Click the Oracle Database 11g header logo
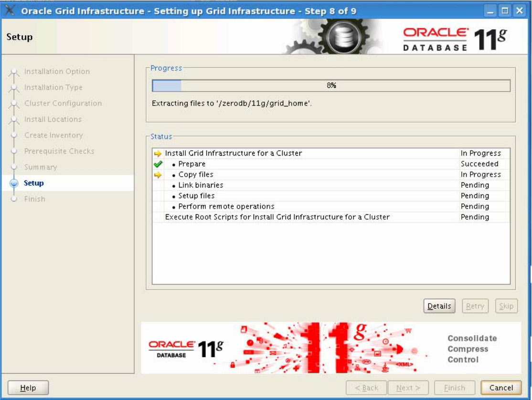The height and width of the screenshot is (400, 532). 455,39
